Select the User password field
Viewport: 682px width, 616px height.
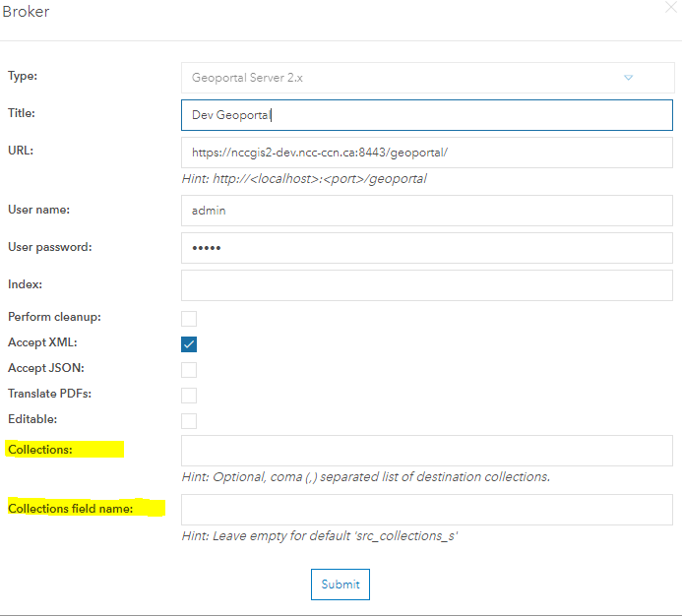click(x=427, y=248)
